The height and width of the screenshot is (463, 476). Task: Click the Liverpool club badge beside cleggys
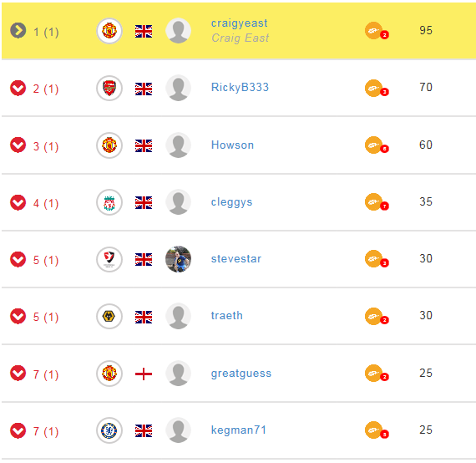pyautogui.click(x=109, y=202)
